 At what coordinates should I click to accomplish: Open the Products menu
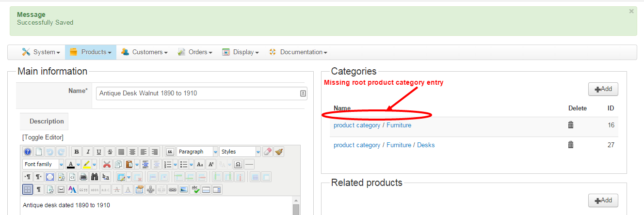coord(91,52)
